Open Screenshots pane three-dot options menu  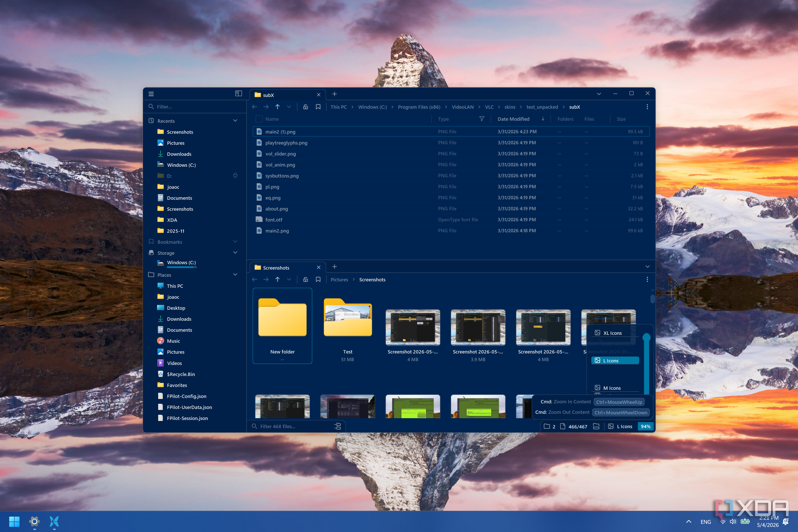coord(647,280)
